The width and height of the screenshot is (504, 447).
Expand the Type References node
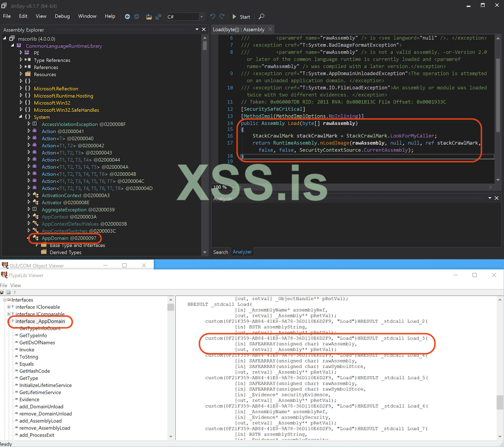coord(21,60)
